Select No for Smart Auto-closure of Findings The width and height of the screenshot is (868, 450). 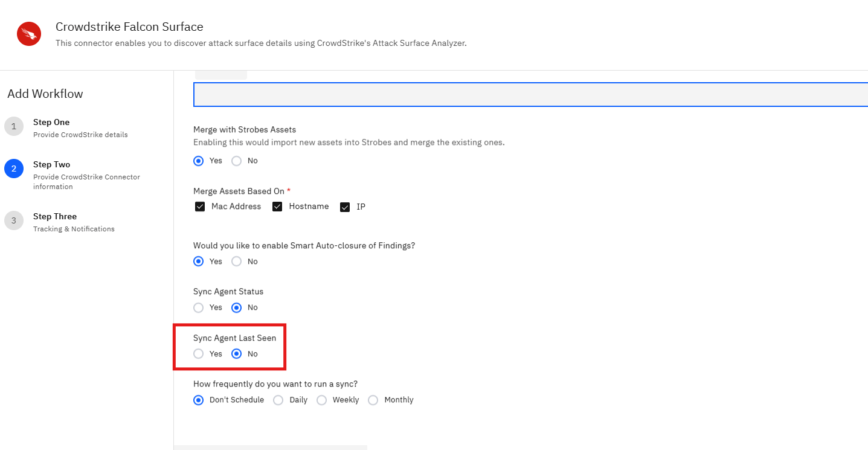click(x=237, y=262)
